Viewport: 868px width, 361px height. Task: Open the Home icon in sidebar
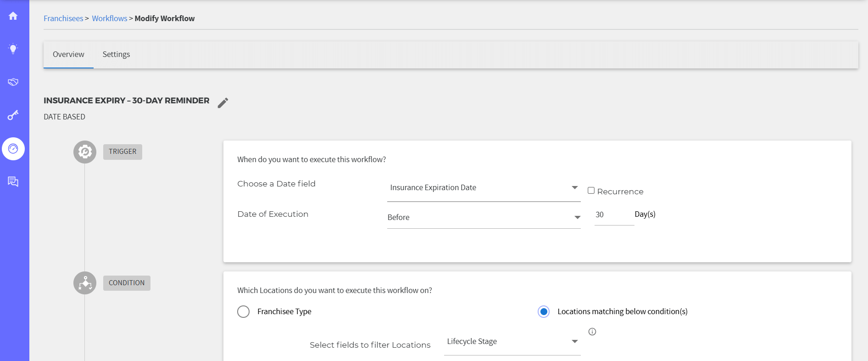pyautogui.click(x=13, y=16)
